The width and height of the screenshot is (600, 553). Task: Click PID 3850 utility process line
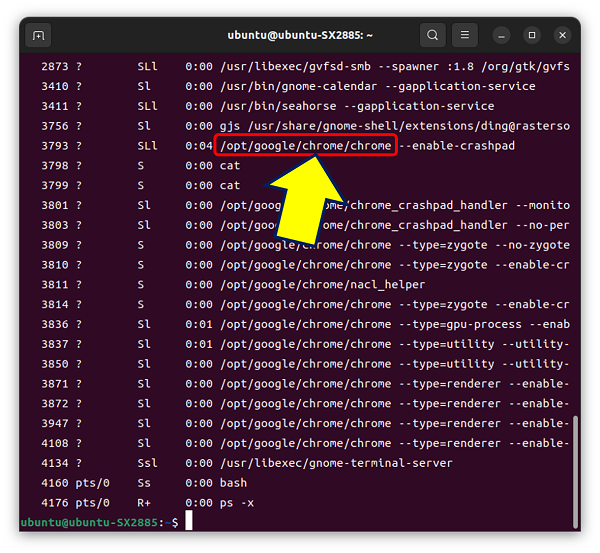coord(305,364)
